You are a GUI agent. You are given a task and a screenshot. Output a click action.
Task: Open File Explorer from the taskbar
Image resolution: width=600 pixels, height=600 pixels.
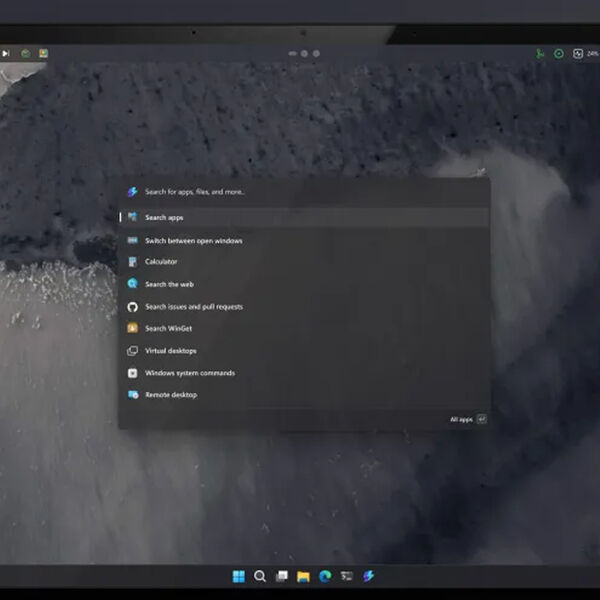(x=303, y=576)
